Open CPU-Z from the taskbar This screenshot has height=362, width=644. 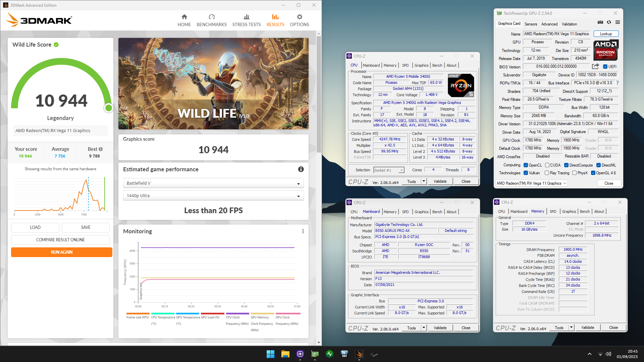point(300,354)
